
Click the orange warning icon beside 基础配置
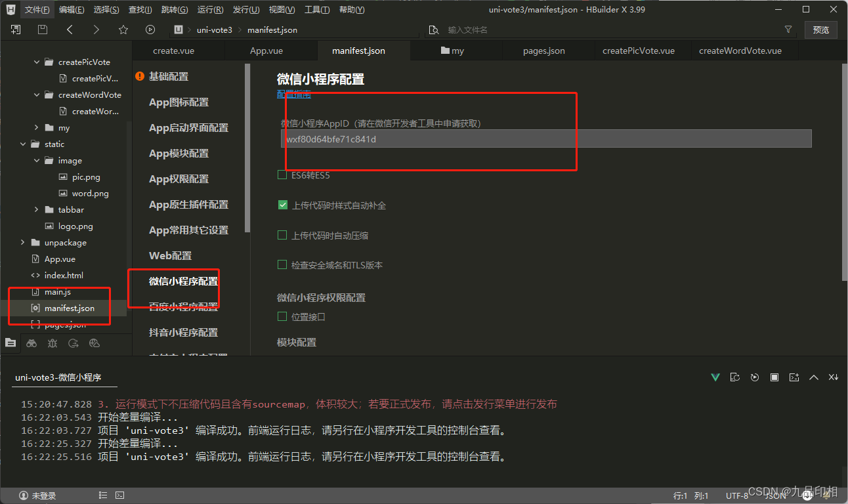point(140,77)
